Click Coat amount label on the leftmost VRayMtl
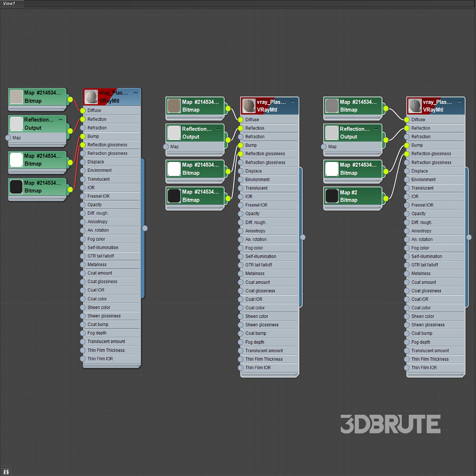This screenshot has height=476, width=476. coord(100,273)
